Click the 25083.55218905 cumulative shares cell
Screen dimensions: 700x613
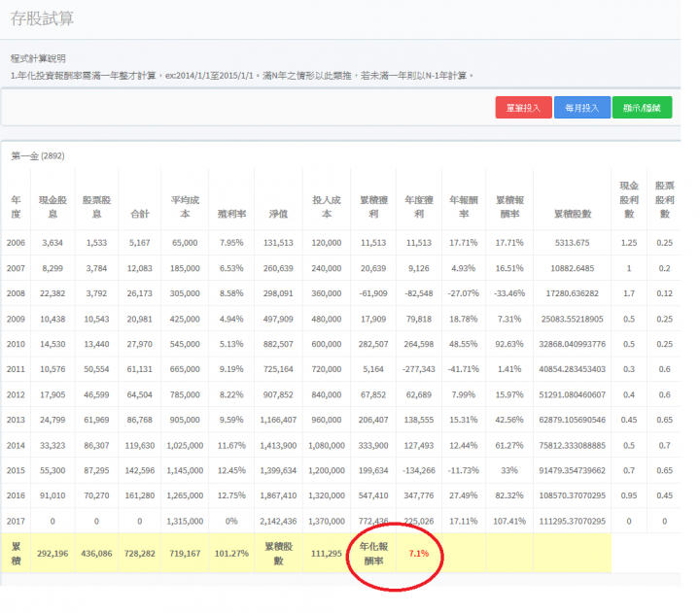(573, 319)
